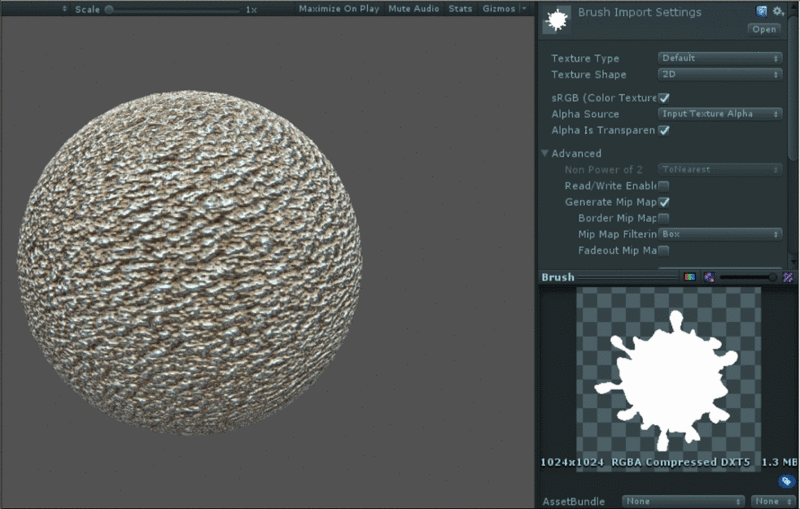Screen dimensions: 800x509
Task: Open the AssetBundle variant dropdown
Action: (x=773, y=501)
